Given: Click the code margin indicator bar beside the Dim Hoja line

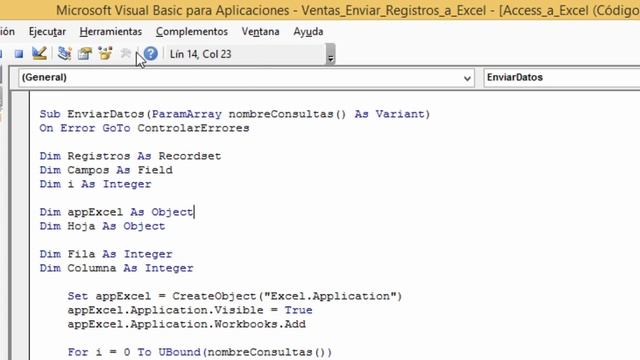Looking at the screenshot, I should pos(20,226).
